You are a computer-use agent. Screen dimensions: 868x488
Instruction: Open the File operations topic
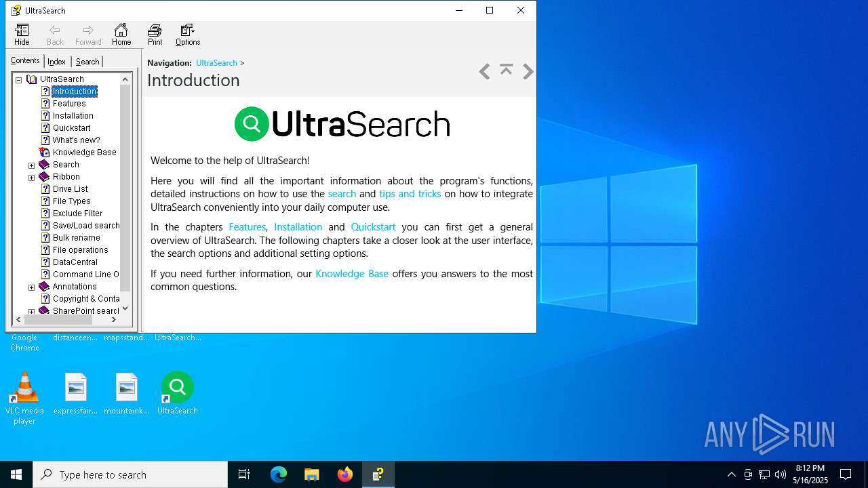pos(81,250)
